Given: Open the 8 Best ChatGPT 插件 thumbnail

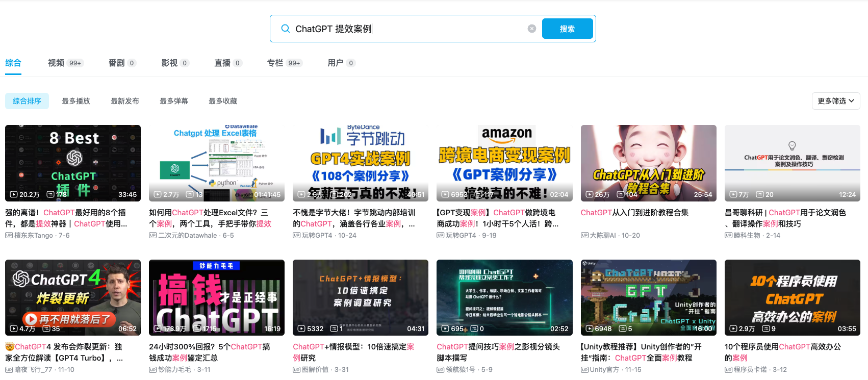Looking at the screenshot, I should pos(73,163).
